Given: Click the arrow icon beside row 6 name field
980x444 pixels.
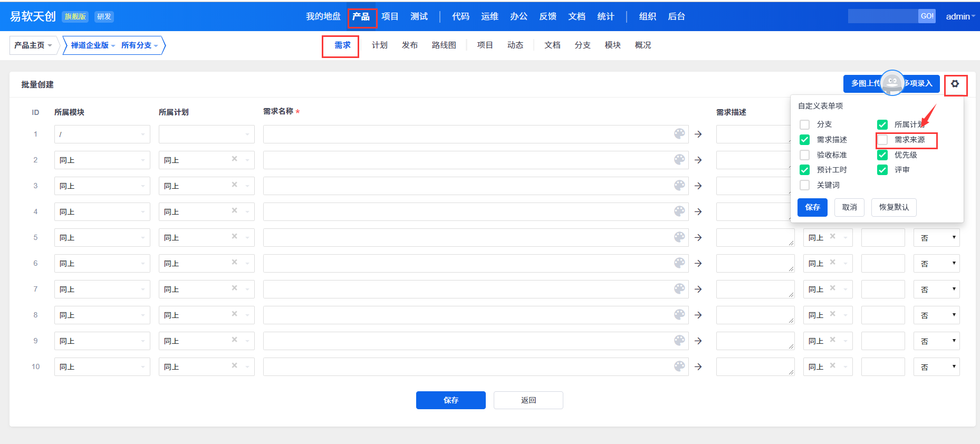Looking at the screenshot, I should tap(698, 264).
